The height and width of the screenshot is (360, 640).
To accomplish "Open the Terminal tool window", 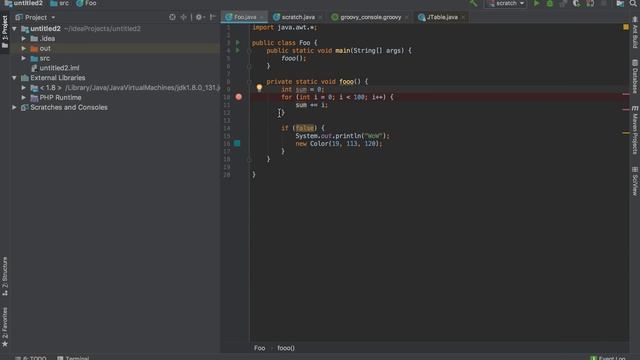I will point(73,358).
